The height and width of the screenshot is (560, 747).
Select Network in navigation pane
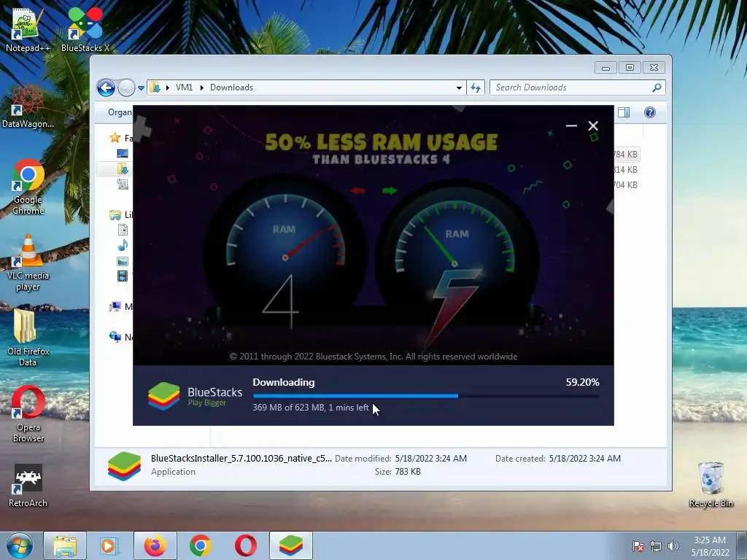coord(120,337)
